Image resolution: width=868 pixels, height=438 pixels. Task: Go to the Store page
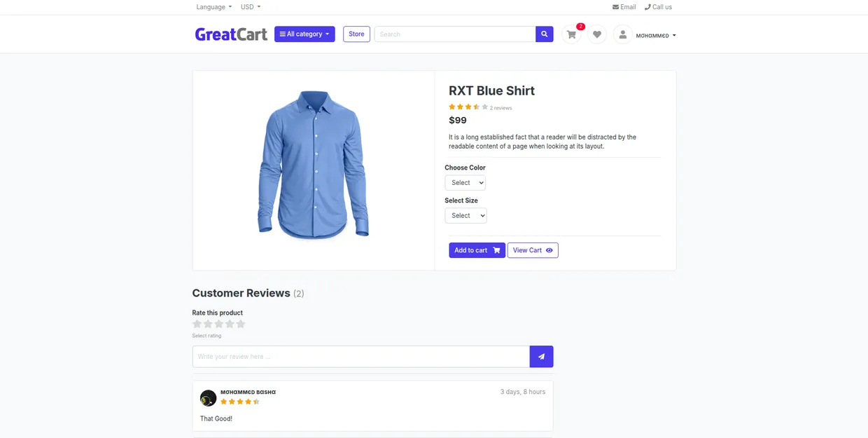click(x=356, y=34)
